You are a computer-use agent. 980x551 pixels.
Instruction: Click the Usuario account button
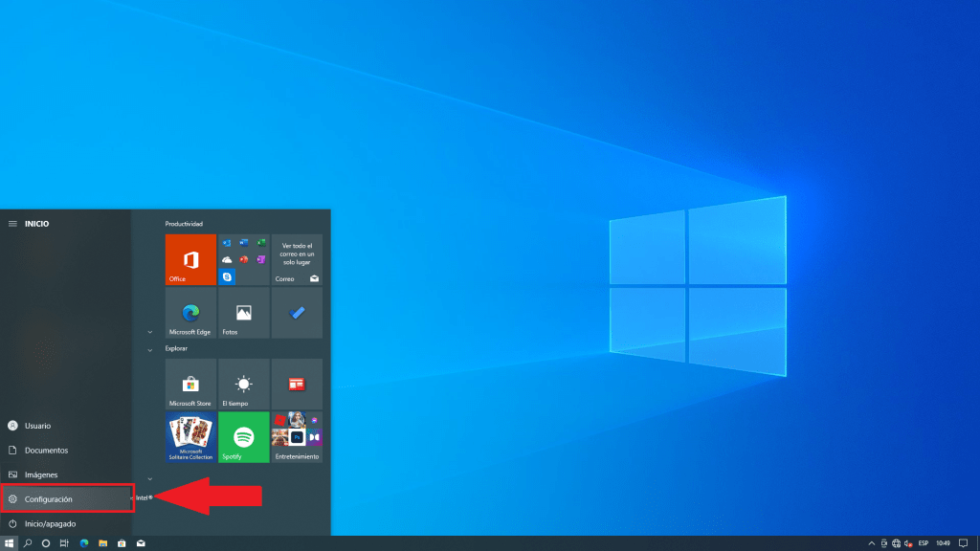pyautogui.click(x=38, y=426)
